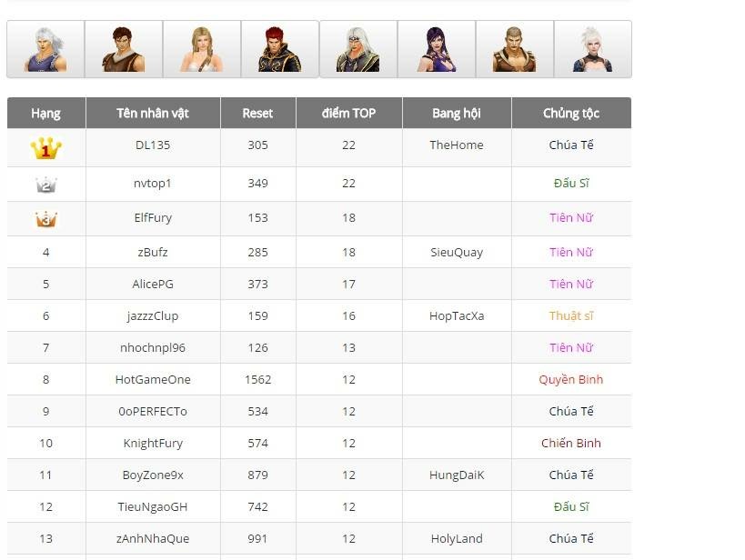Click the bronze rank 3 crown

click(x=45, y=219)
